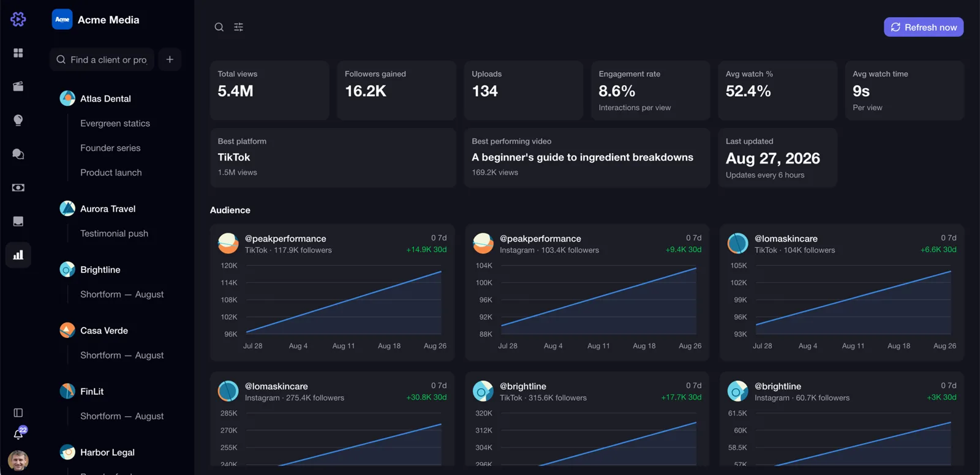Click +14.9K 30d growth value
This screenshot has width=980, height=475.
(426, 250)
